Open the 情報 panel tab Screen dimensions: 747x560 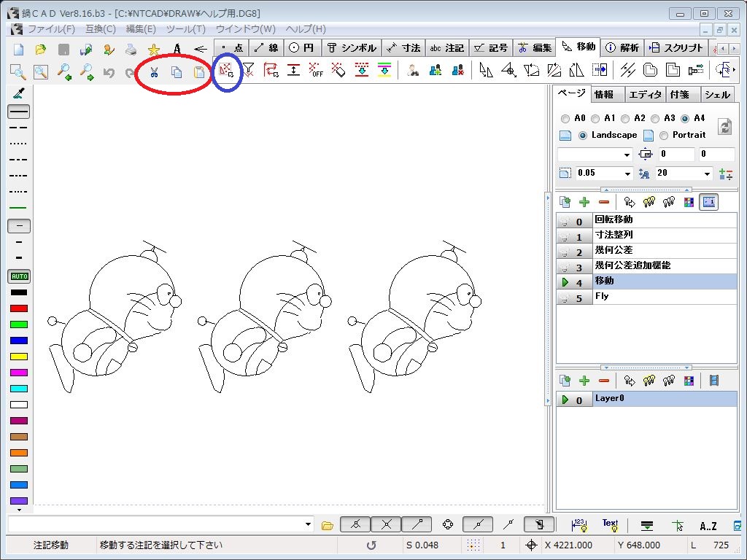coord(605,95)
